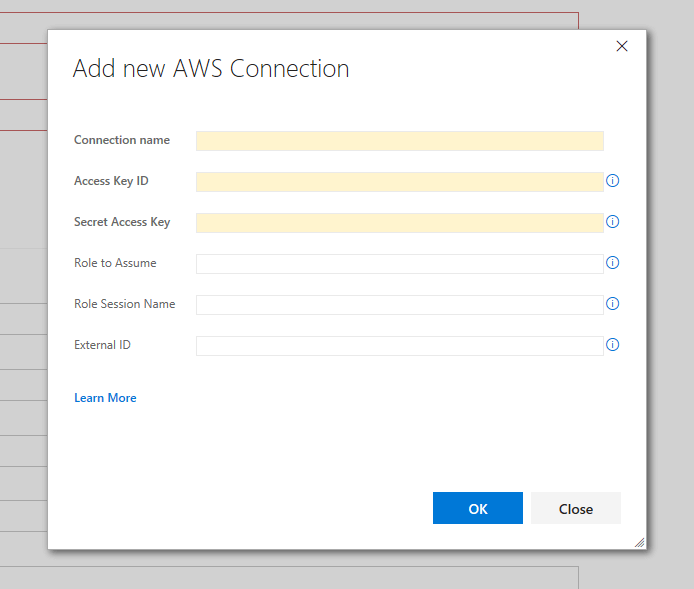The image size is (694, 589).
Task: Click the External ID text box
Action: pos(399,346)
